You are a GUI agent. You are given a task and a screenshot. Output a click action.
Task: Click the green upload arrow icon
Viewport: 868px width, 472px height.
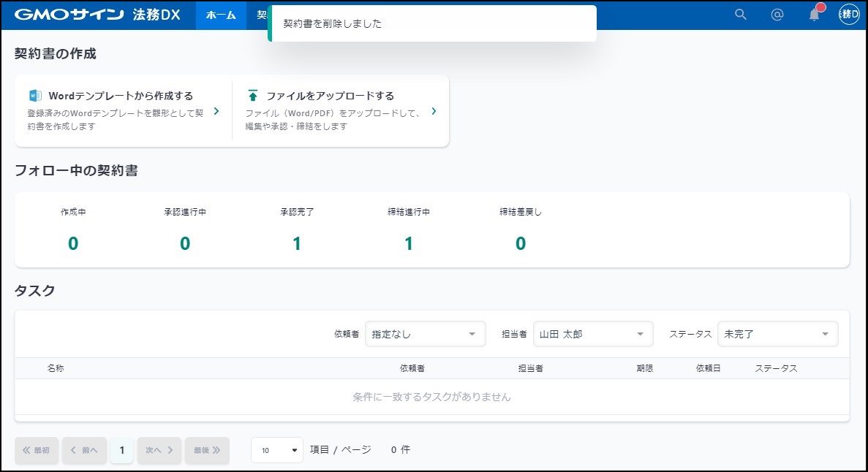coord(253,96)
